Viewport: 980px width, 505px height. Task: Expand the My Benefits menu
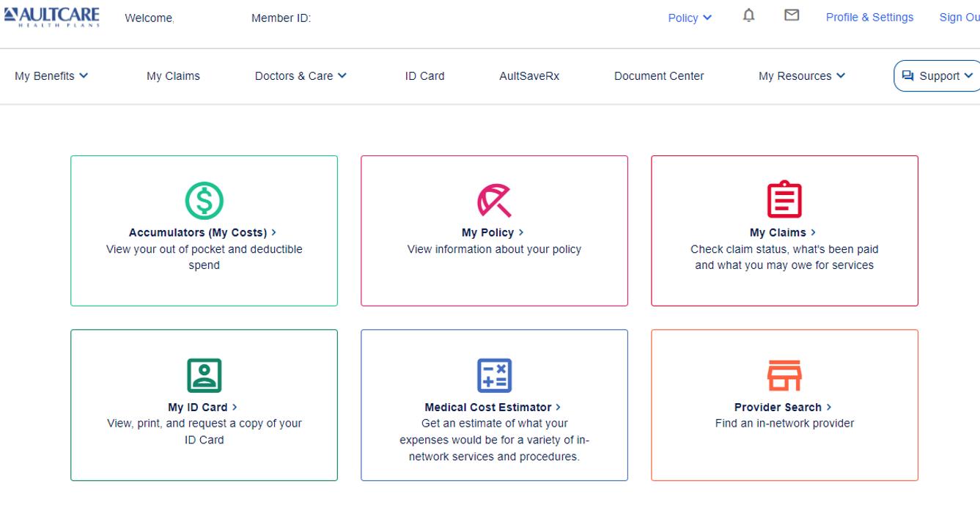(x=51, y=75)
